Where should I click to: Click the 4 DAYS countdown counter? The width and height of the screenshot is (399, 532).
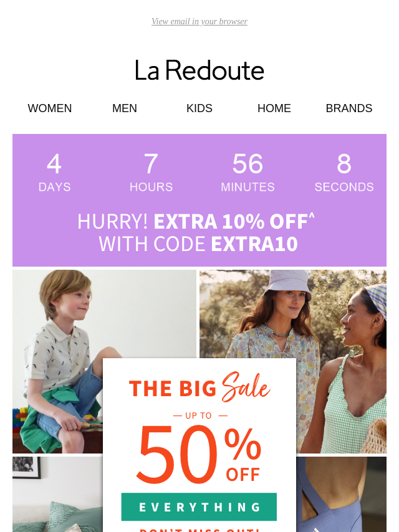(54, 173)
